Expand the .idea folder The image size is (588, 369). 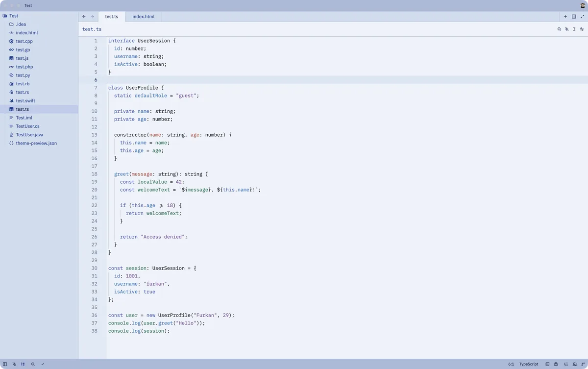point(39,24)
